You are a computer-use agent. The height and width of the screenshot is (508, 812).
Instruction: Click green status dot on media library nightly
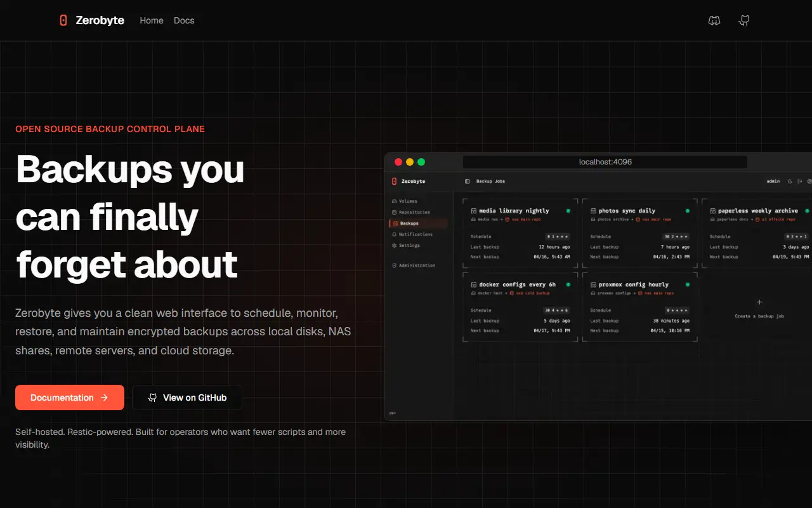568,211
